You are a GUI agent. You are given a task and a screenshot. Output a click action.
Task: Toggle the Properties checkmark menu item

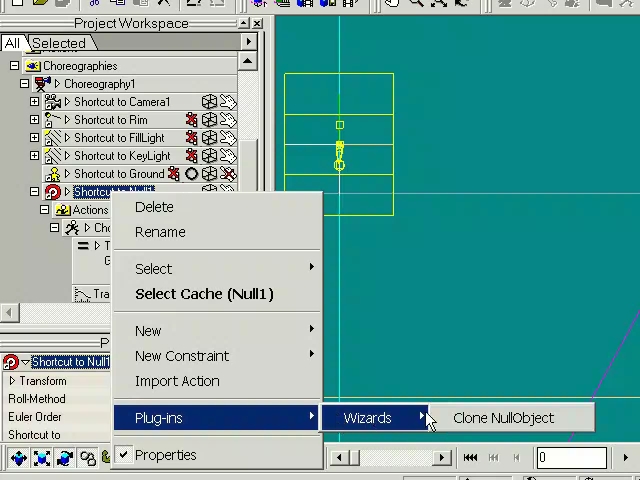(x=165, y=455)
